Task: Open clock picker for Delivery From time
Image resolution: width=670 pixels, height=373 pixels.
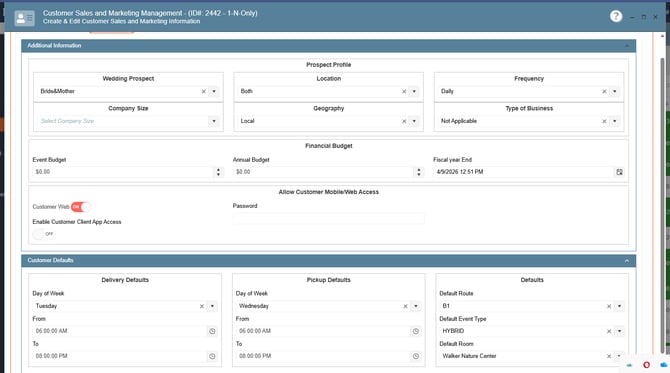Action: 212,331
